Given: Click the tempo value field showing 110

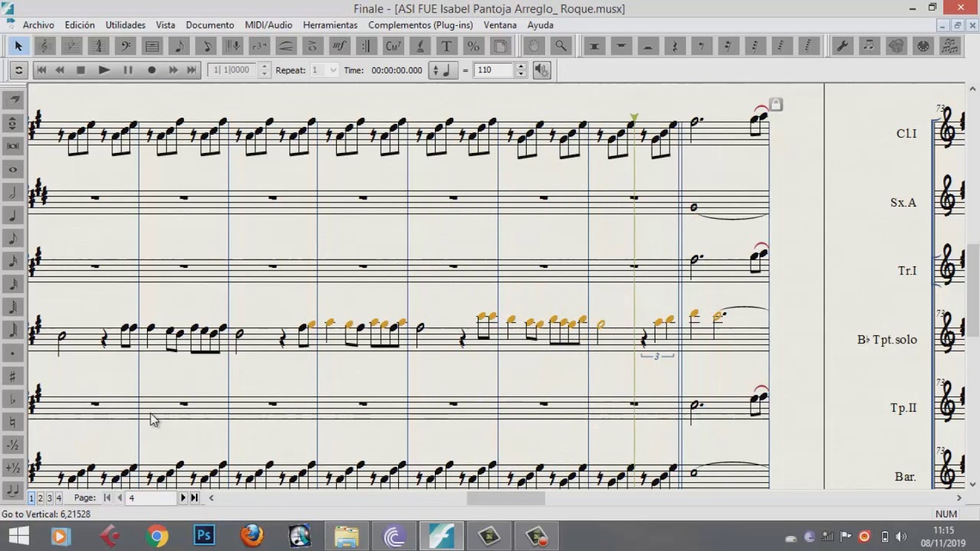Looking at the screenshot, I should point(494,70).
